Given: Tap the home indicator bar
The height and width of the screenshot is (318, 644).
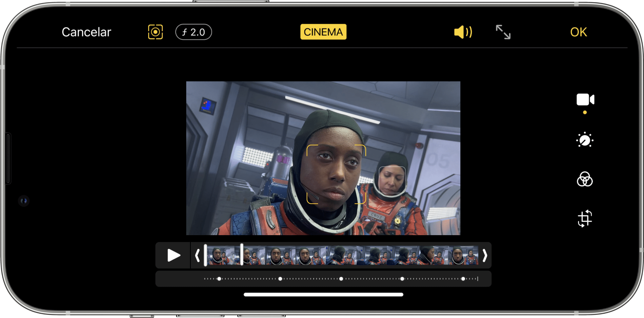Looking at the screenshot, I should [x=323, y=294].
